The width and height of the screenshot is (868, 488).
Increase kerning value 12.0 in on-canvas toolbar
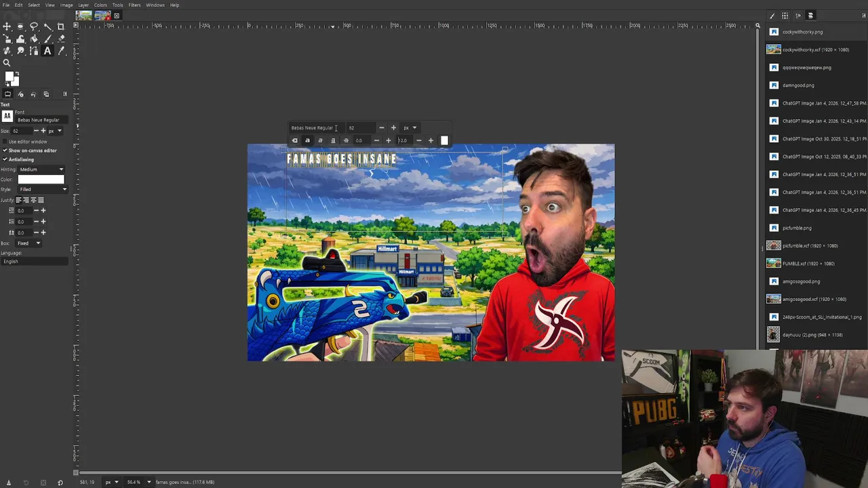(431, 140)
